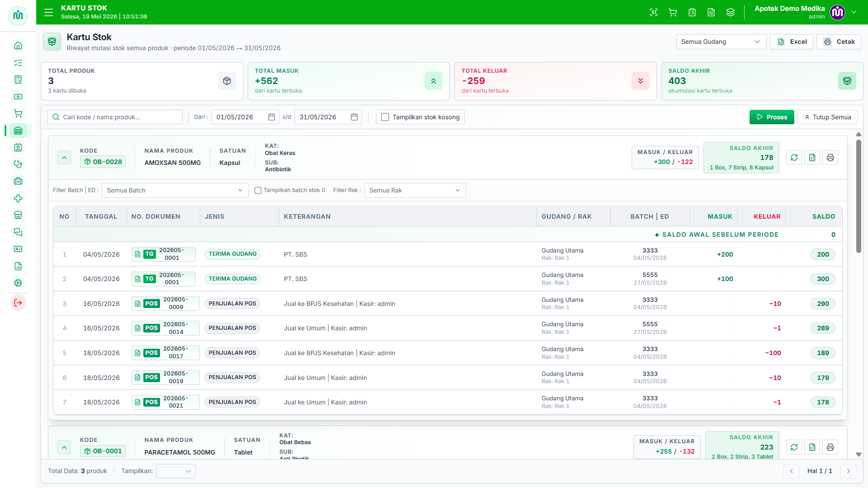The width and height of the screenshot is (868, 488).
Task: Click the vertical scrollbar thumb
Action: [x=859, y=197]
